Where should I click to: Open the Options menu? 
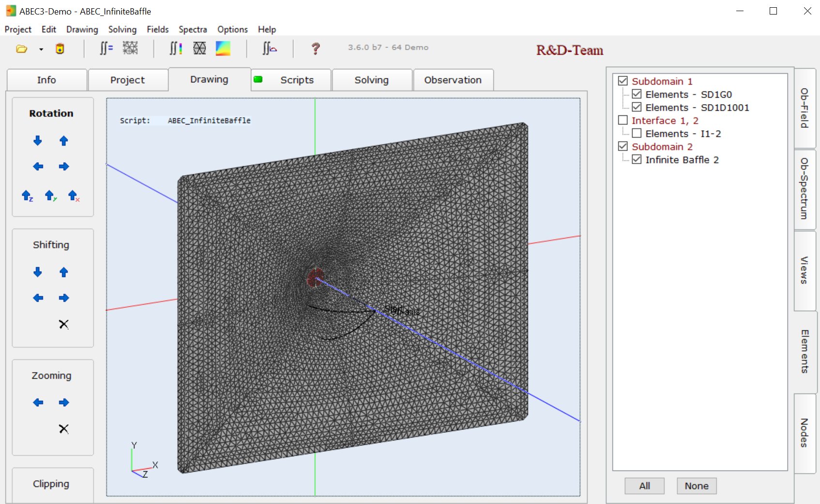[232, 30]
